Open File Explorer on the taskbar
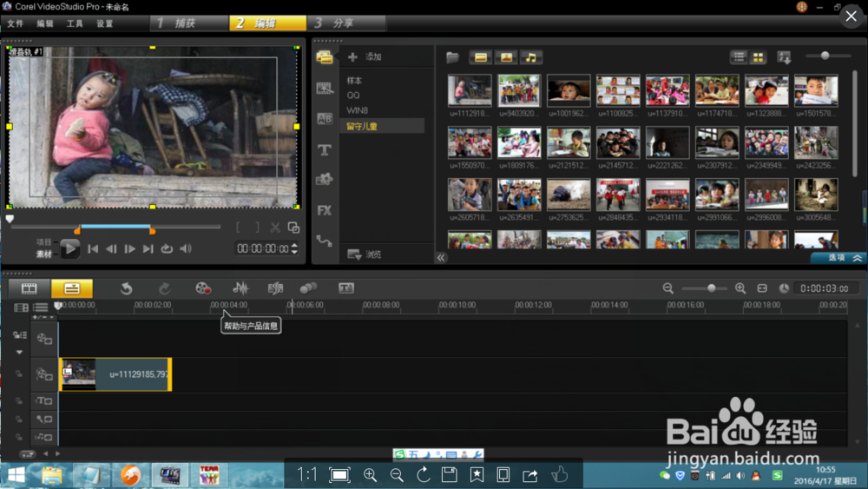 (x=51, y=475)
